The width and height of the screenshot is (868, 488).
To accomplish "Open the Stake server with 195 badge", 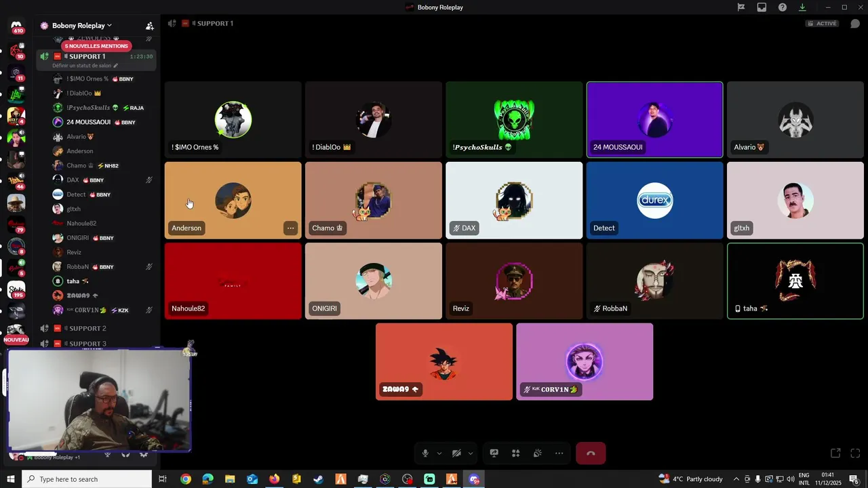I will tap(16, 290).
